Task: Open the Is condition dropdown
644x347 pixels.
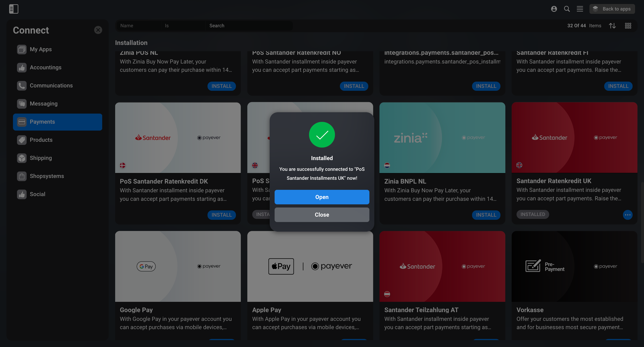Action: [183, 26]
